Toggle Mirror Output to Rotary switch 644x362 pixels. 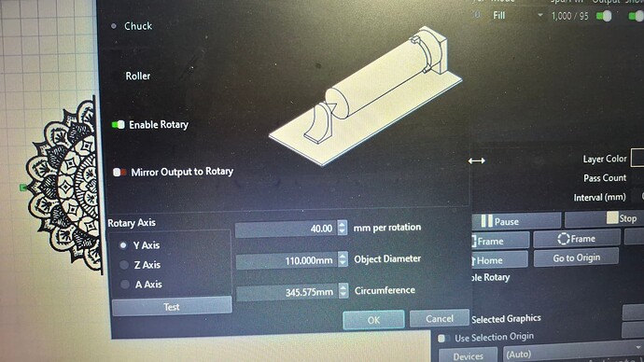tap(119, 172)
